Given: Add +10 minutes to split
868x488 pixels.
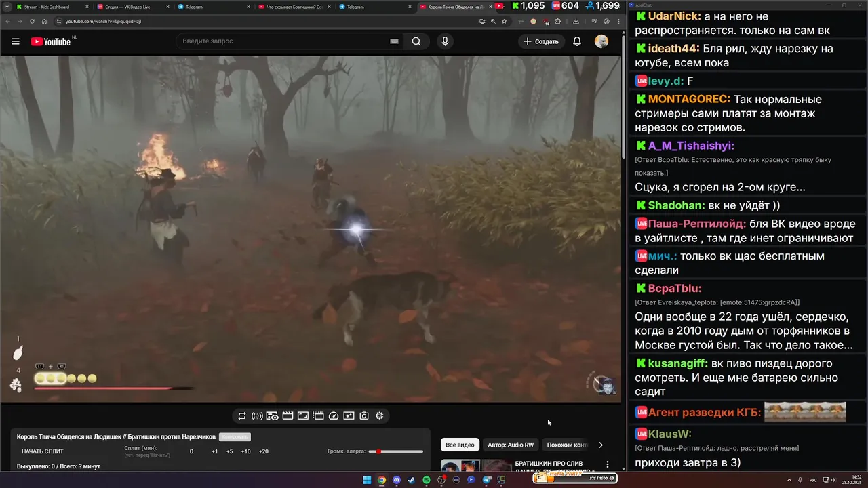Looking at the screenshot, I should [245, 451].
